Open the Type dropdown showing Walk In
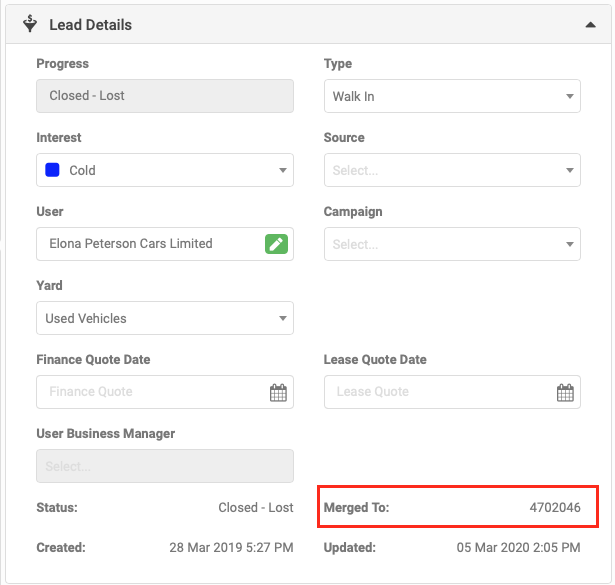This screenshot has height=585, width=615. 452,96
